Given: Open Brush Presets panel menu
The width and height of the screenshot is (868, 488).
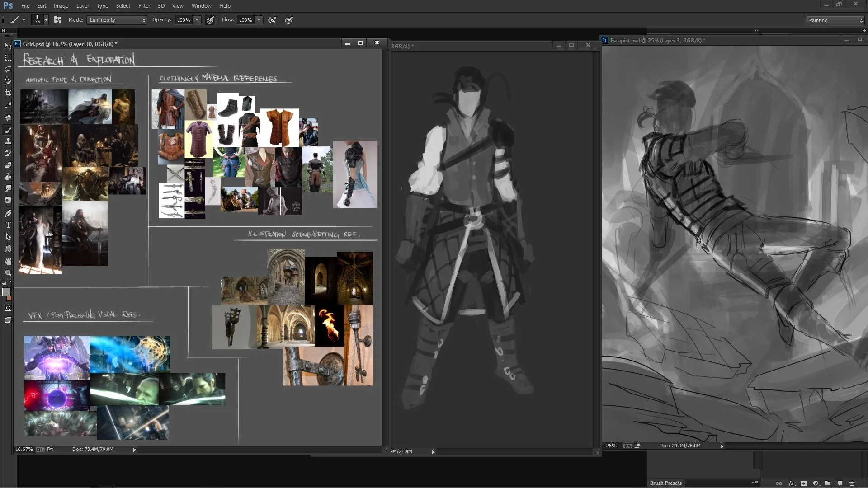Looking at the screenshot, I should click(x=755, y=483).
